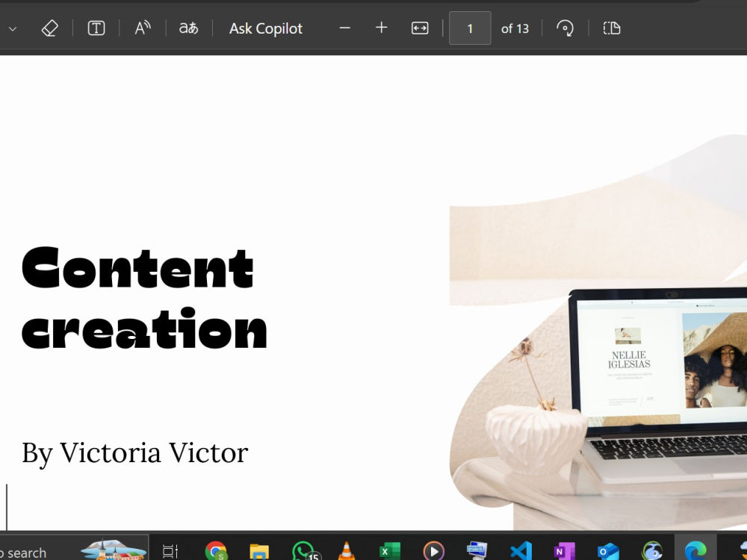Open the search highlights illustration
This screenshot has height=560, width=747.
114,550
